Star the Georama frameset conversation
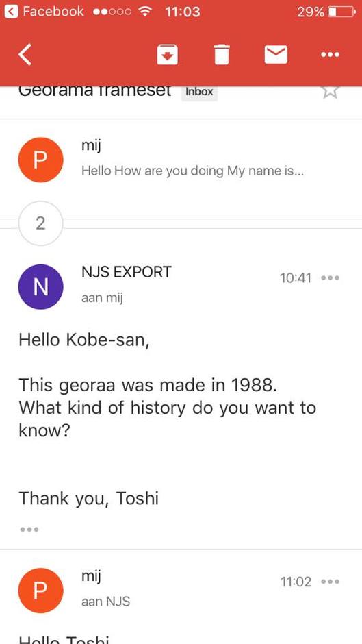This screenshot has width=362, height=644. [x=330, y=91]
